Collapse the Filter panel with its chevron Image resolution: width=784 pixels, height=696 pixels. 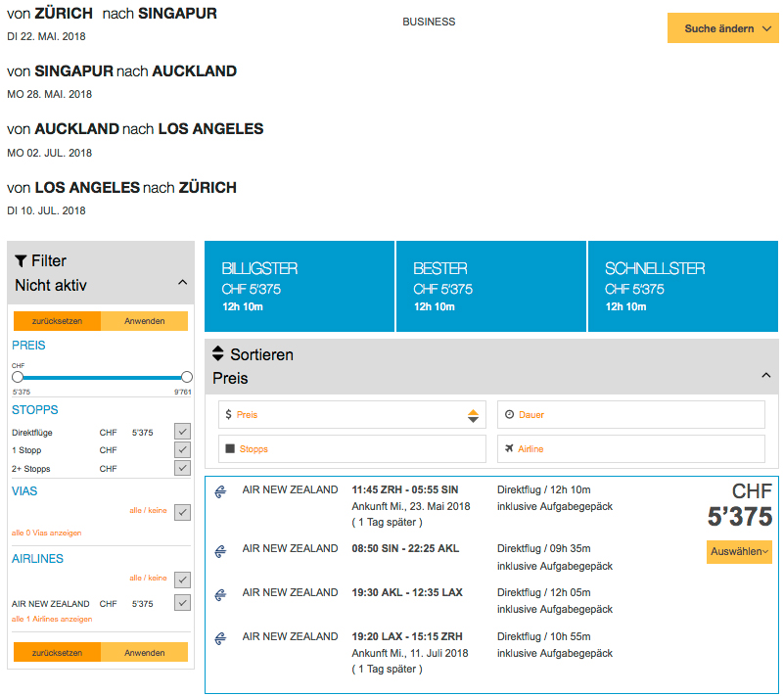pos(182,283)
